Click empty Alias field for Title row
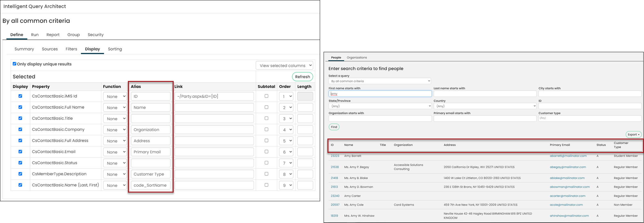The height and width of the screenshot is (223, 644). [151, 119]
